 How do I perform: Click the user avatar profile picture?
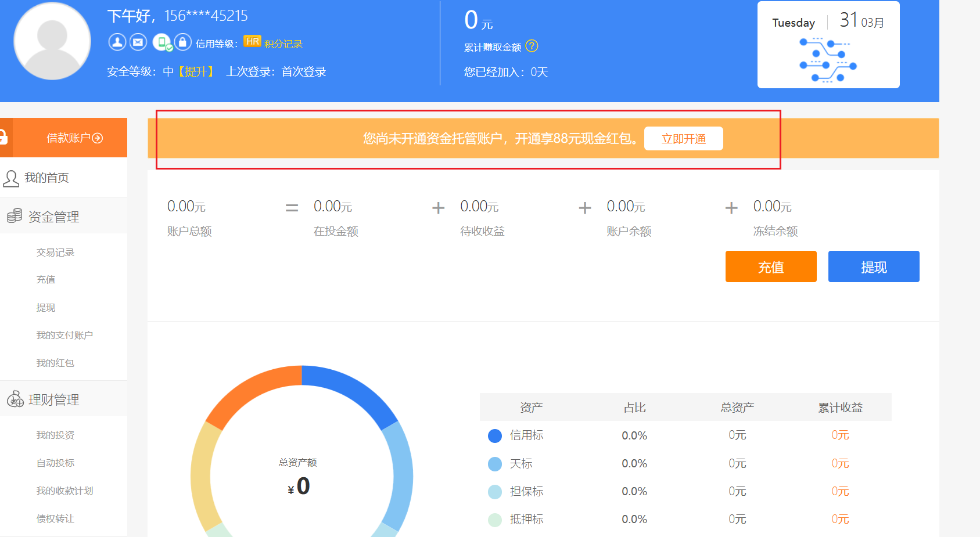click(52, 41)
